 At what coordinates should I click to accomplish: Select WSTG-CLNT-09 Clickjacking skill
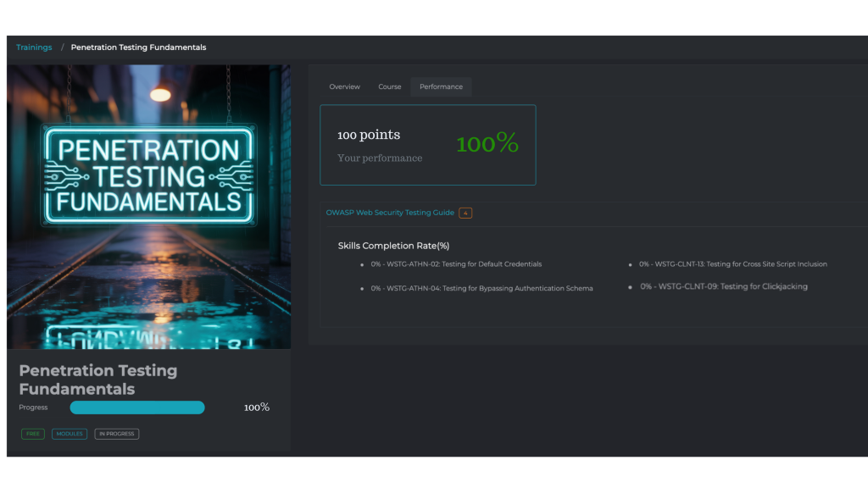click(x=724, y=286)
